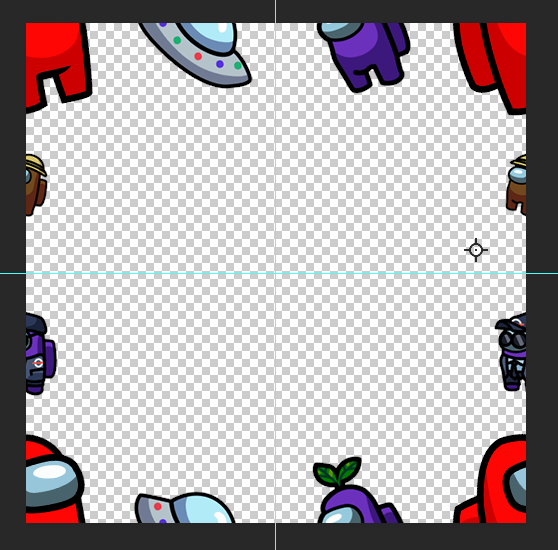Click transparent area in lower-right quadrant
The width and height of the screenshot is (558, 550).
click(391, 374)
